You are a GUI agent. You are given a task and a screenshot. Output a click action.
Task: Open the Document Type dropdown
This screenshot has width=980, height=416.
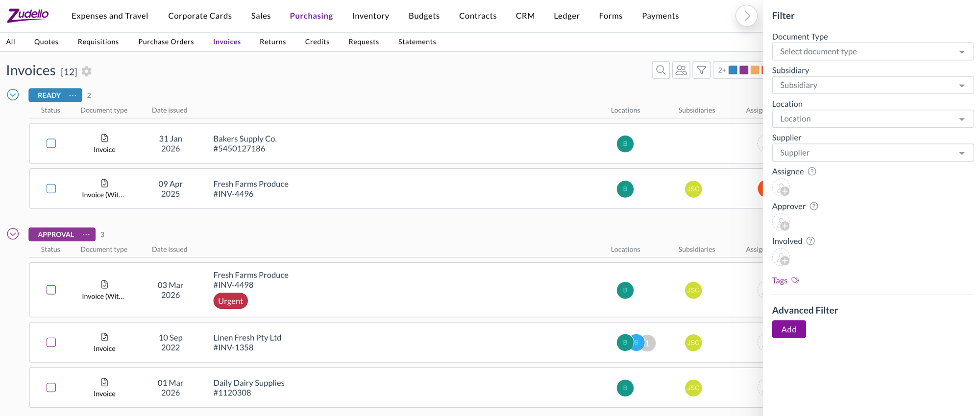(x=873, y=51)
